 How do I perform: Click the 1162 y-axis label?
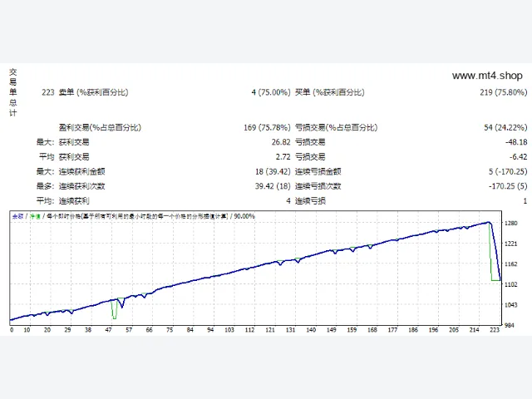pyautogui.click(x=511, y=264)
